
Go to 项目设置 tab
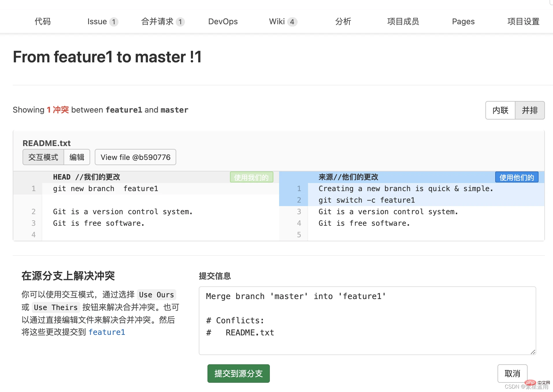(523, 22)
